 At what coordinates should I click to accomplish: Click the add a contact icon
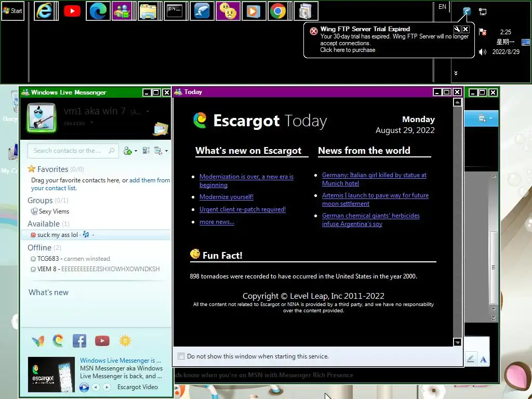coord(128,151)
